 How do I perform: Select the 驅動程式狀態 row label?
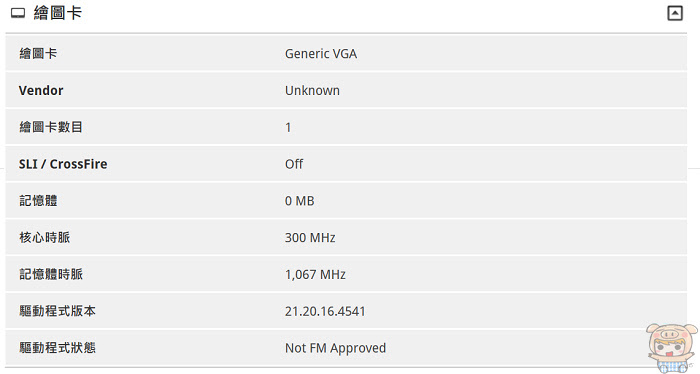click(57, 347)
